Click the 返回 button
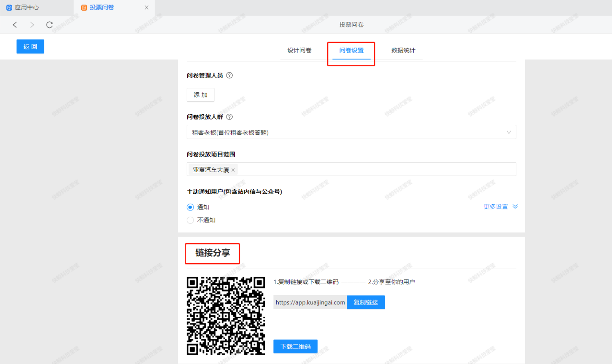 30,47
